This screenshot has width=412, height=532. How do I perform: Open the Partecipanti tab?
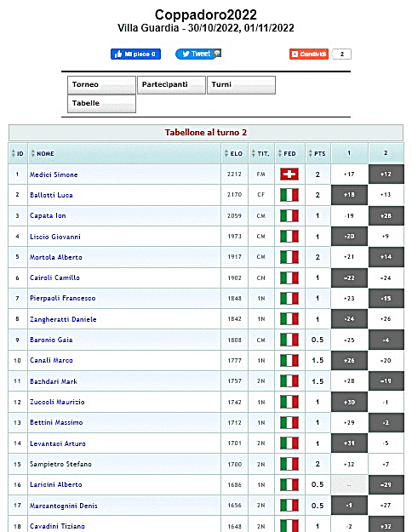[171, 85]
